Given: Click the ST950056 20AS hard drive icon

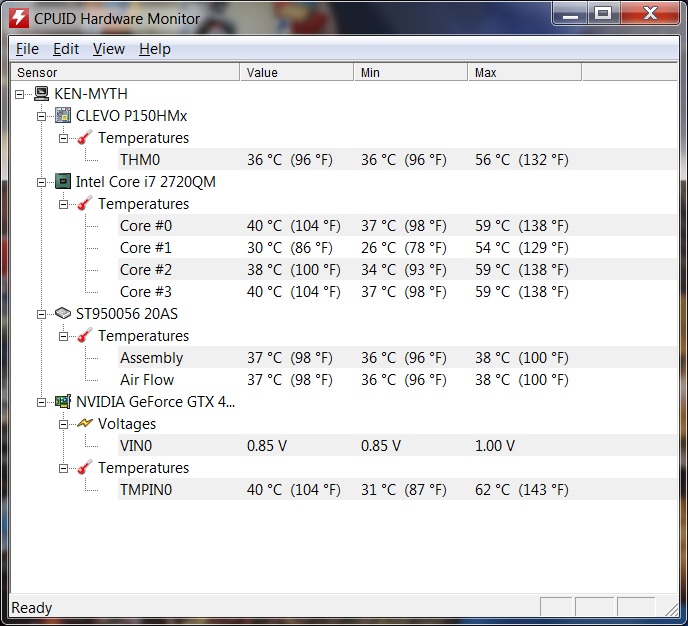Looking at the screenshot, I should click(63, 313).
